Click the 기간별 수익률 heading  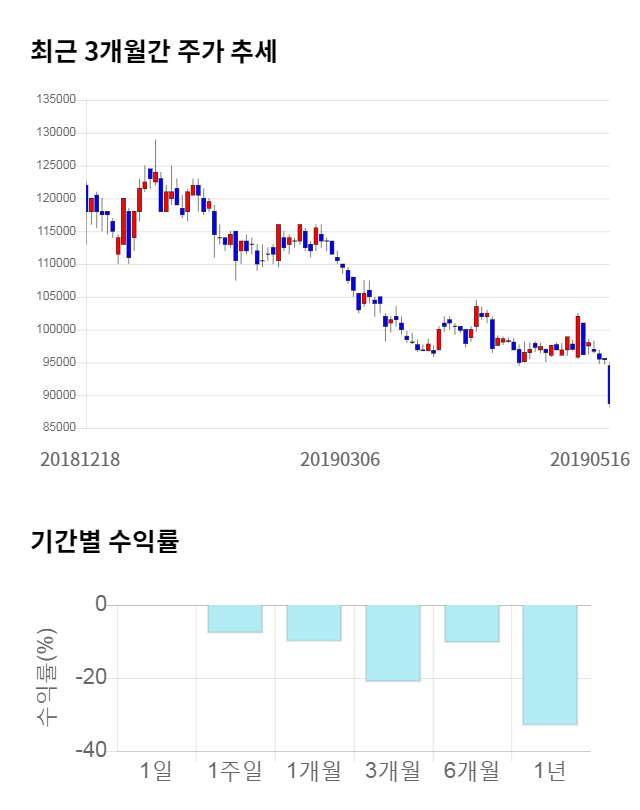(104, 542)
